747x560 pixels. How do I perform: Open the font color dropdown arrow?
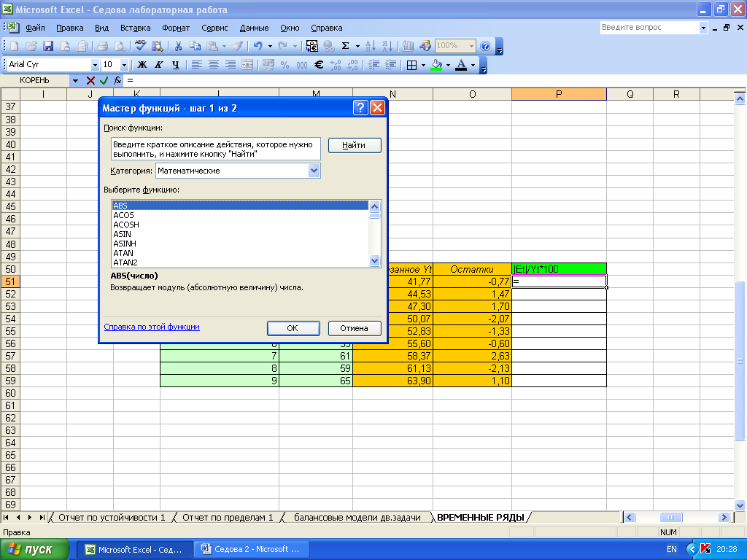(473, 65)
